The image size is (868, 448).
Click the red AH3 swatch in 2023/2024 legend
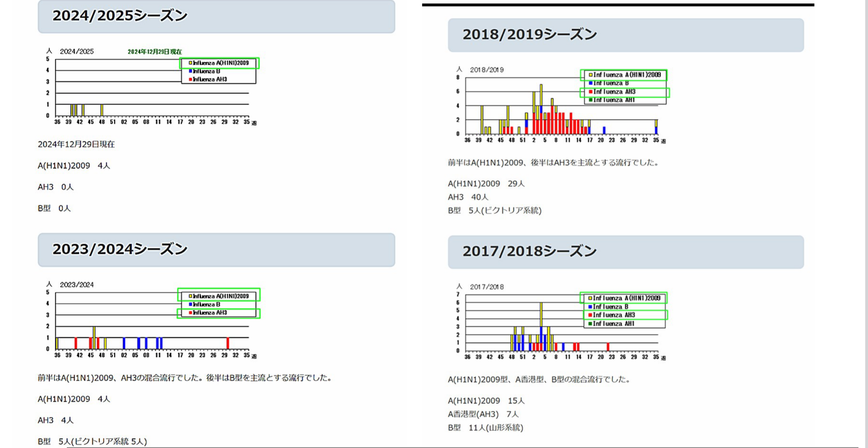(x=190, y=312)
